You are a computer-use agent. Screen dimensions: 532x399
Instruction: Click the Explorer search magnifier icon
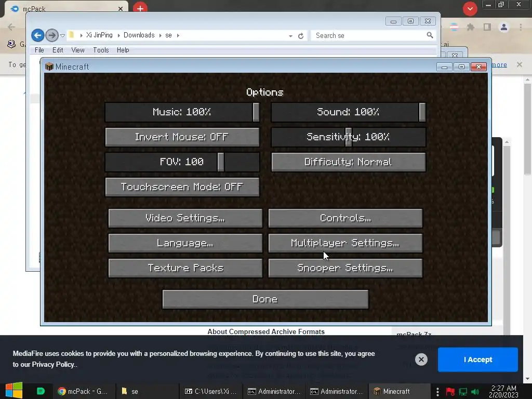coord(430,35)
